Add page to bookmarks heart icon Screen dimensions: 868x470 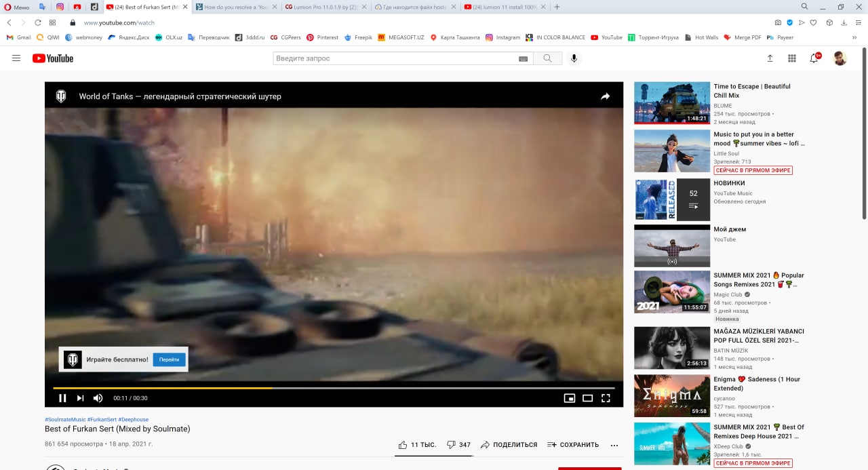[x=813, y=22]
